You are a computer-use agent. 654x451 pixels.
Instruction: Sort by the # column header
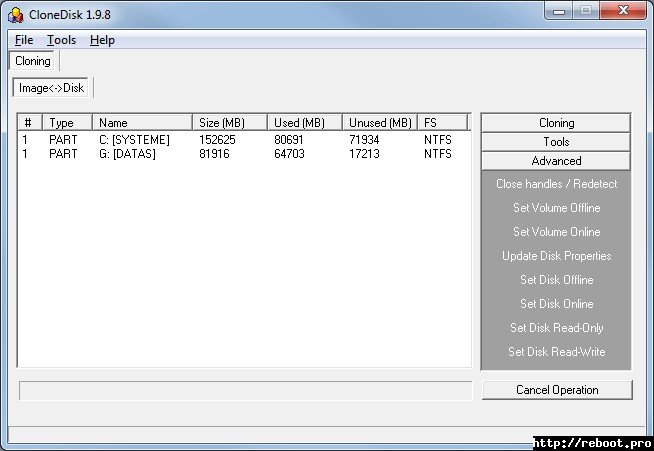[30, 123]
